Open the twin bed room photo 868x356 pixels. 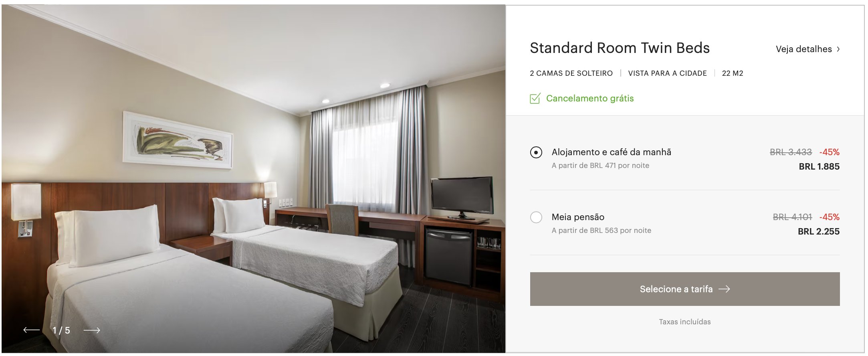click(253, 179)
